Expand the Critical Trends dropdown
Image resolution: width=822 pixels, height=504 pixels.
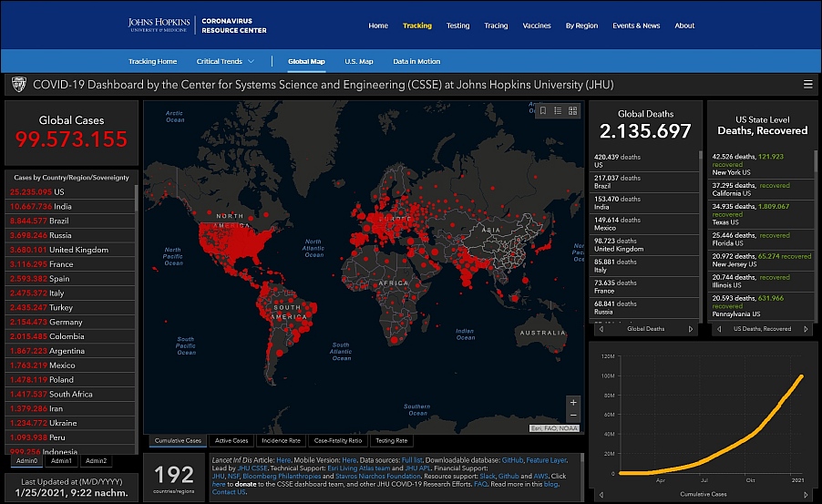point(225,61)
